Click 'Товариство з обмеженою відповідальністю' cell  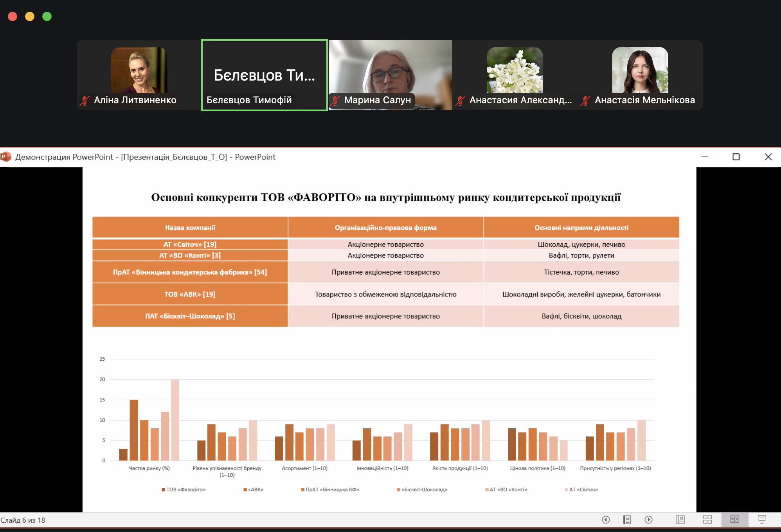pyautogui.click(x=386, y=294)
